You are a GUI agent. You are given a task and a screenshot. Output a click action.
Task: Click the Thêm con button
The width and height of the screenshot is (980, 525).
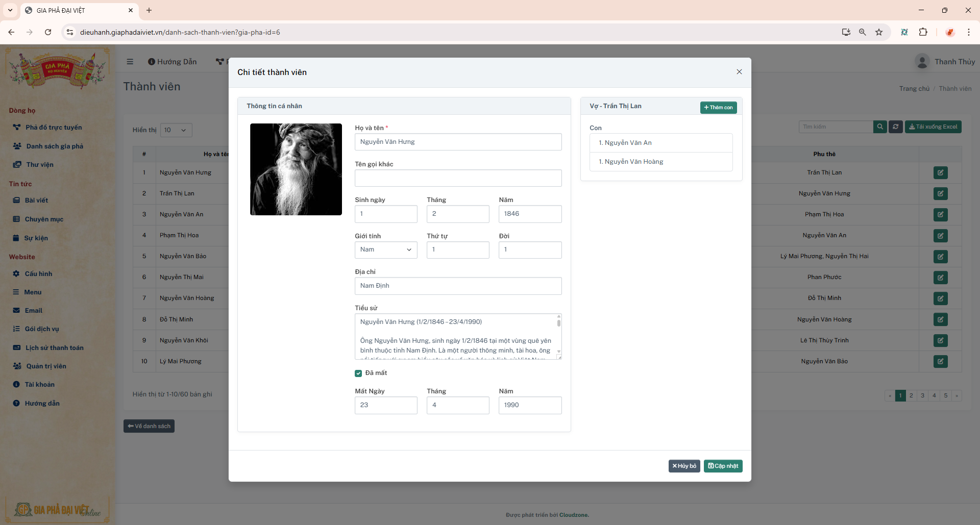pos(718,108)
